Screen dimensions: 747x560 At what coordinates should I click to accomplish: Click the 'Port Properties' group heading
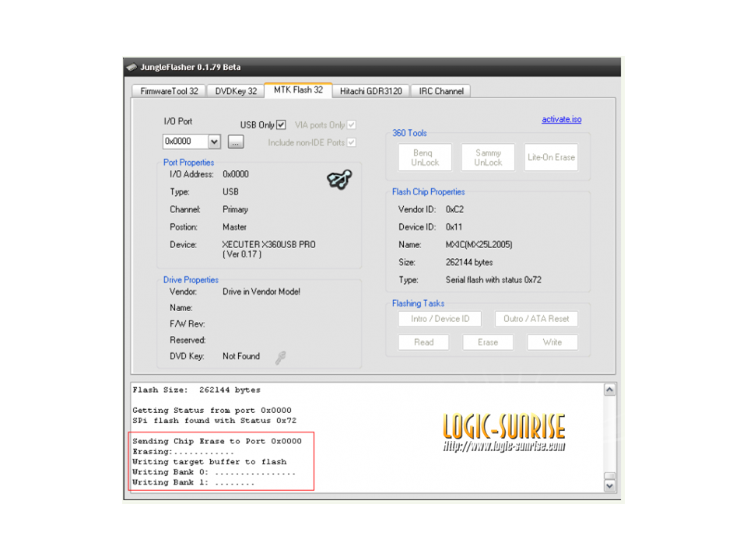coord(188,163)
